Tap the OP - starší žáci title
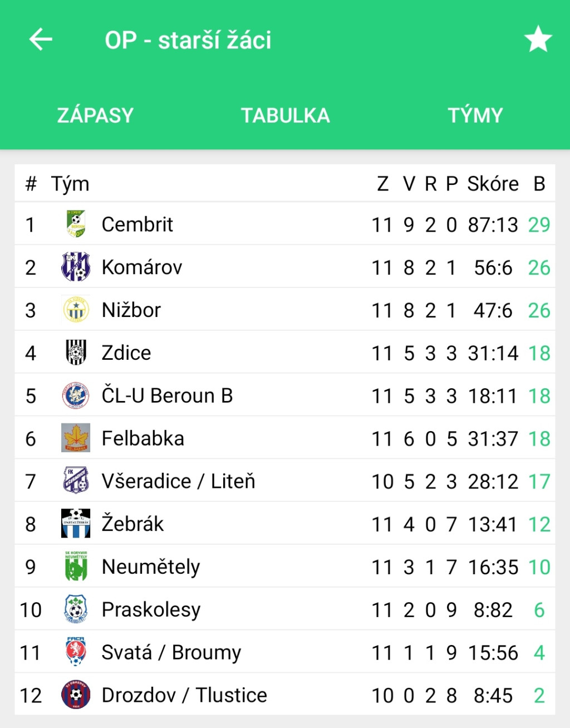 [188, 40]
